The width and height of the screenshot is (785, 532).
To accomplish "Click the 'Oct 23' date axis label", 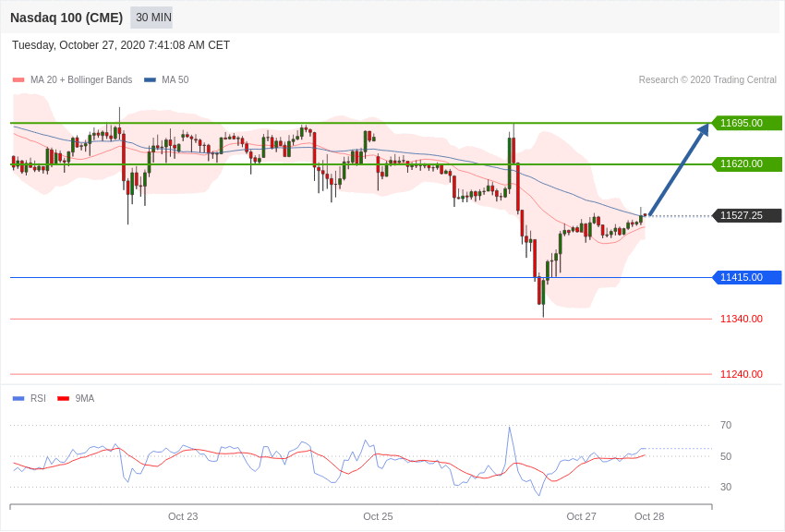I will 183,516.
